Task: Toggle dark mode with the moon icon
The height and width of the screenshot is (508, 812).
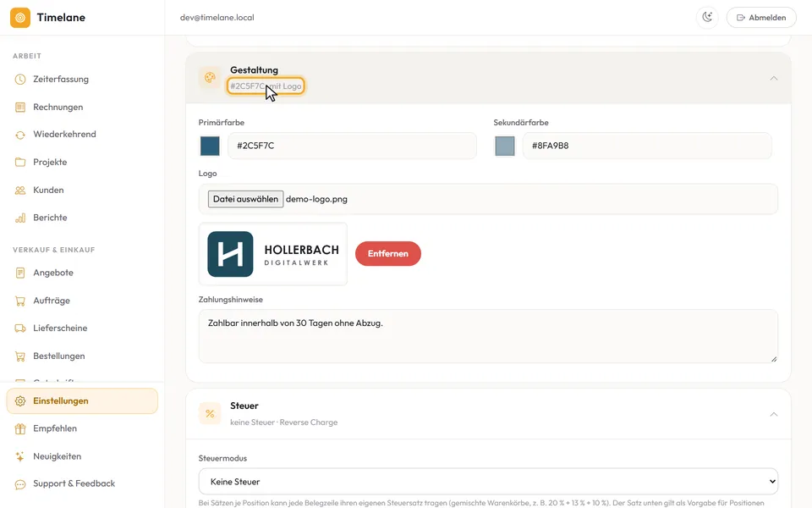Action: click(707, 18)
